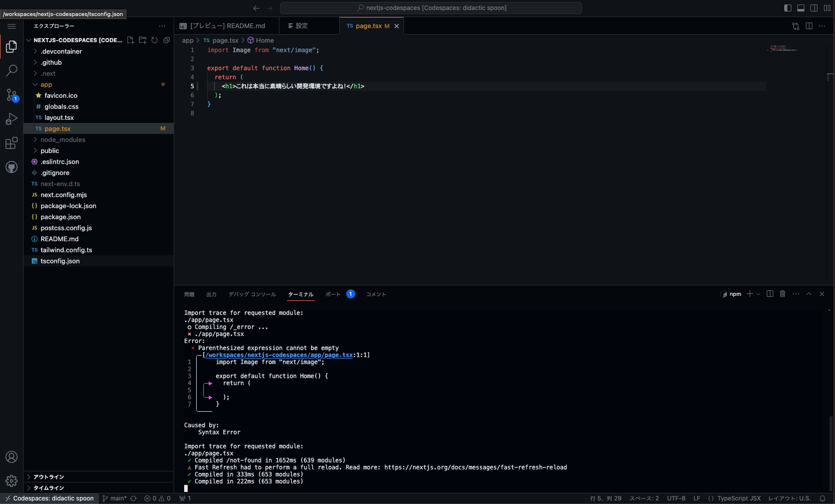The width and height of the screenshot is (835, 504).
Task: Open the Search view in activity bar
Action: (x=12, y=71)
